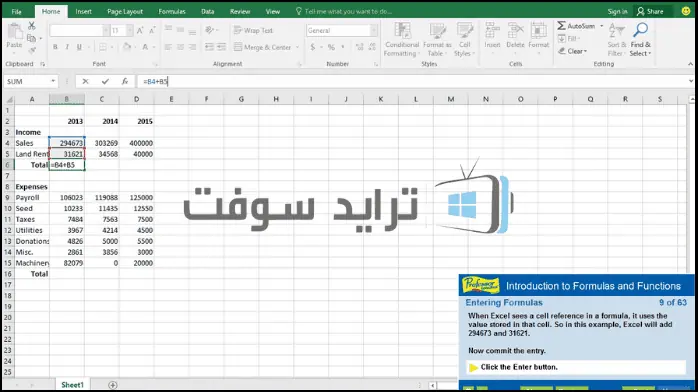Screen dimensions: 698x392
Task: Switch to the Formulas tab
Action: [x=172, y=12]
